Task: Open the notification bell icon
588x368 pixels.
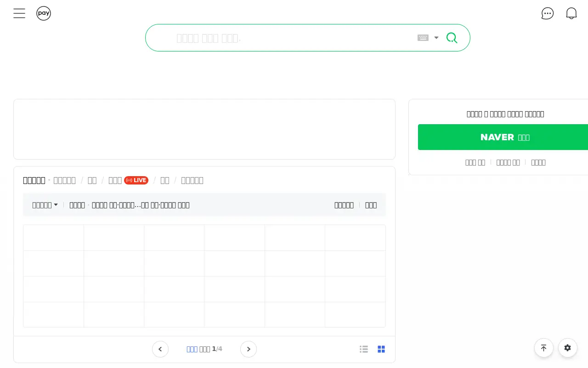Action: coord(571,13)
